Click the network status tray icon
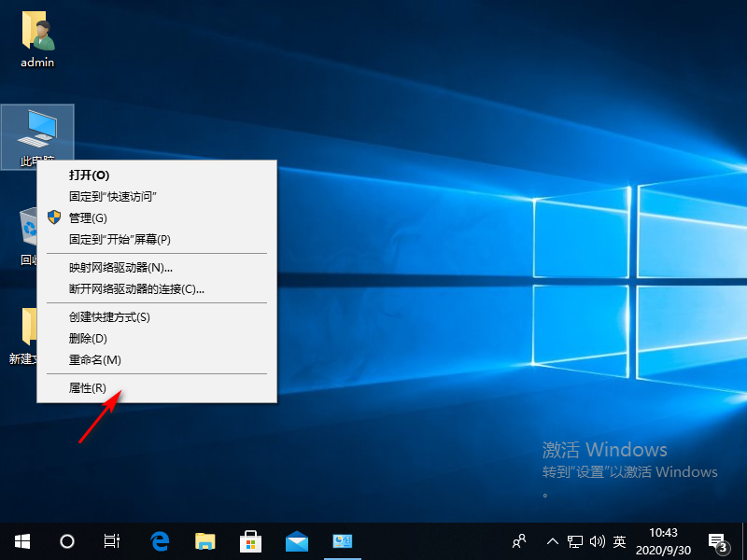This screenshot has height=560, width=747. pyautogui.click(x=575, y=541)
